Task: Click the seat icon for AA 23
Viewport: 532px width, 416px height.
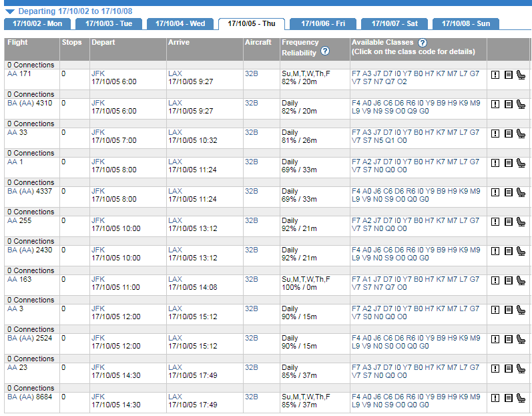Action: point(521,369)
